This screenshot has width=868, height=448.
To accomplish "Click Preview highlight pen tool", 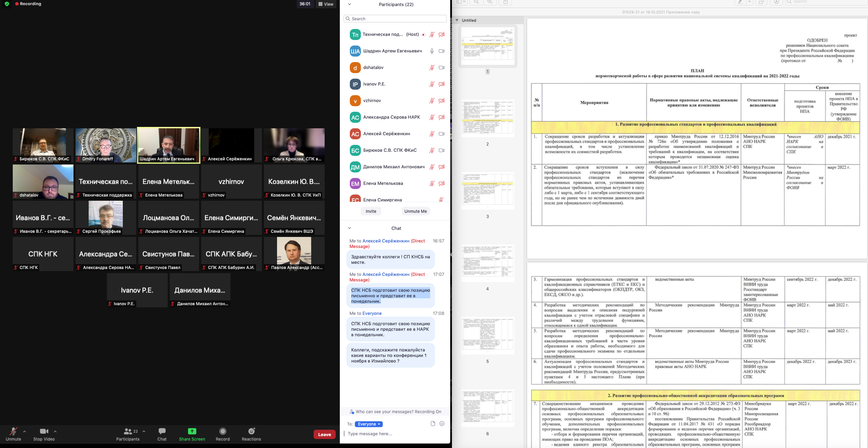I will [x=739, y=2].
